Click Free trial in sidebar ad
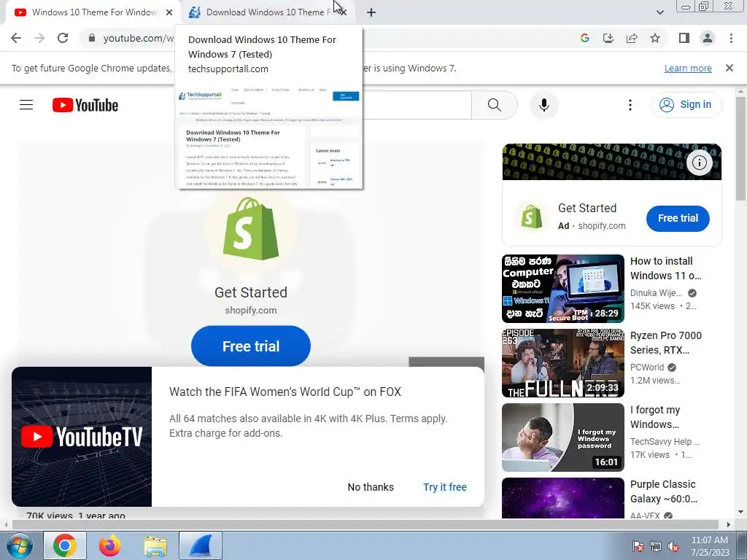Screen dimensions: 747x560 [678, 218]
